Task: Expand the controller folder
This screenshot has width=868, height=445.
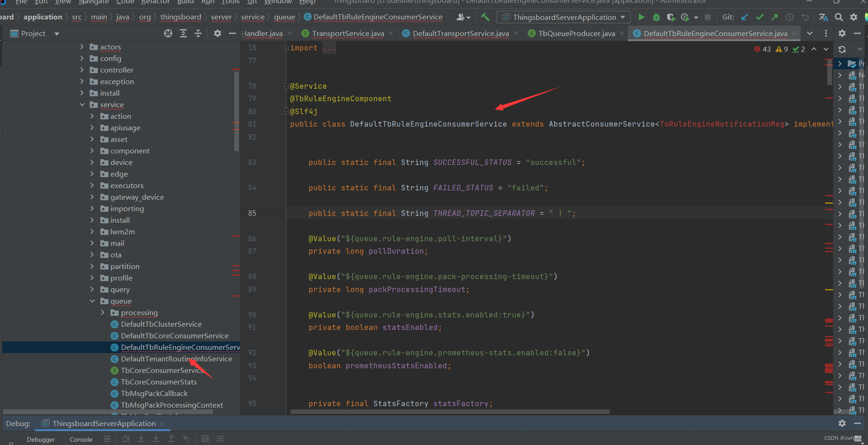Action: click(82, 70)
